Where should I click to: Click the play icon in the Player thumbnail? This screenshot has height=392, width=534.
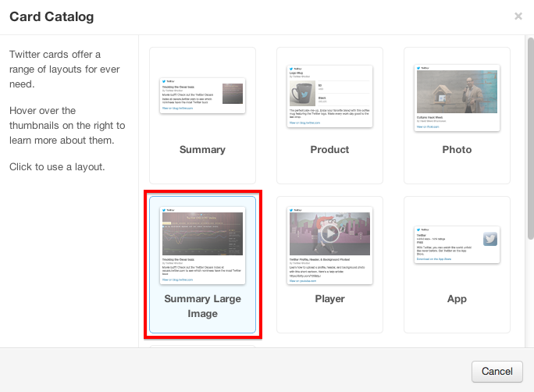click(x=329, y=233)
